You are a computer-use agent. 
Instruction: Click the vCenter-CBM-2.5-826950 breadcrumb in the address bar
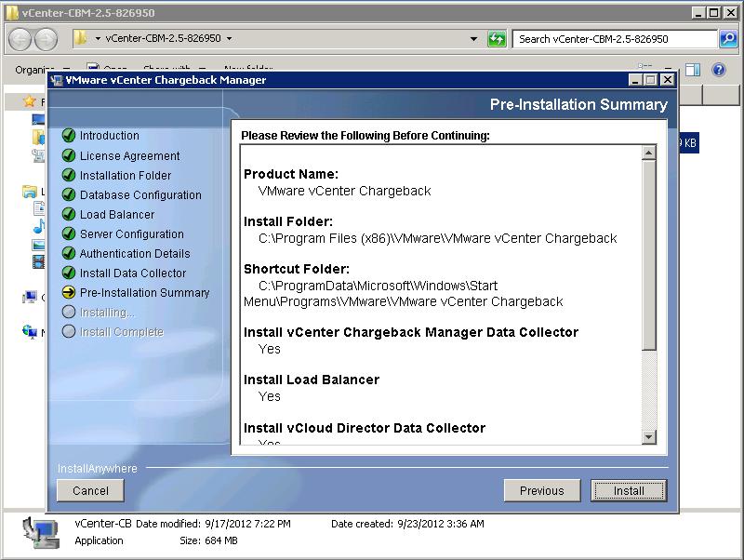(x=164, y=38)
